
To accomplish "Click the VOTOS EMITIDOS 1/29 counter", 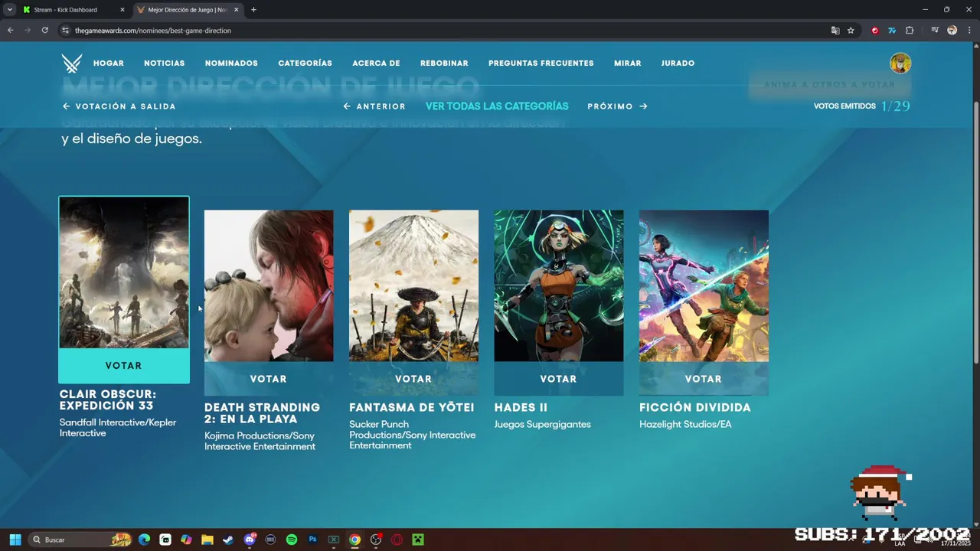I will point(861,106).
